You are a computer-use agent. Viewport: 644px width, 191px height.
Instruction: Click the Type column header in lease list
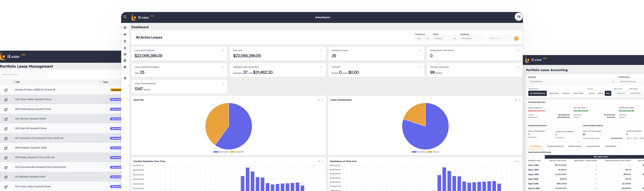[105, 82]
